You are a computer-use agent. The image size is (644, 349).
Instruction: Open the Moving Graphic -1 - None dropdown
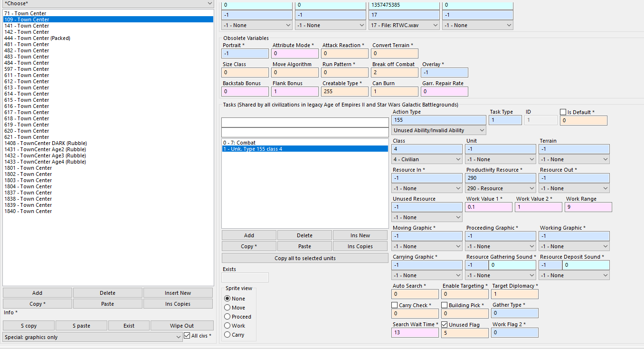pos(427,246)
